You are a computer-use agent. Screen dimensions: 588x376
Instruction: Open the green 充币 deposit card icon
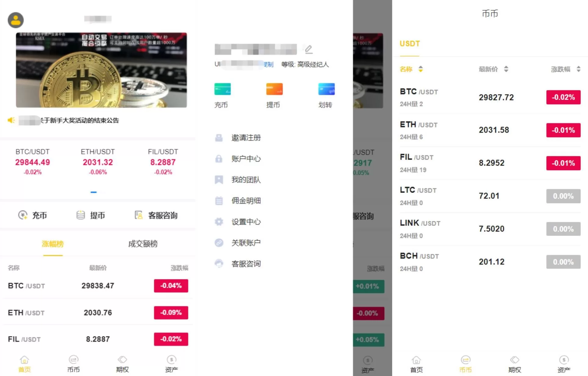222,89
